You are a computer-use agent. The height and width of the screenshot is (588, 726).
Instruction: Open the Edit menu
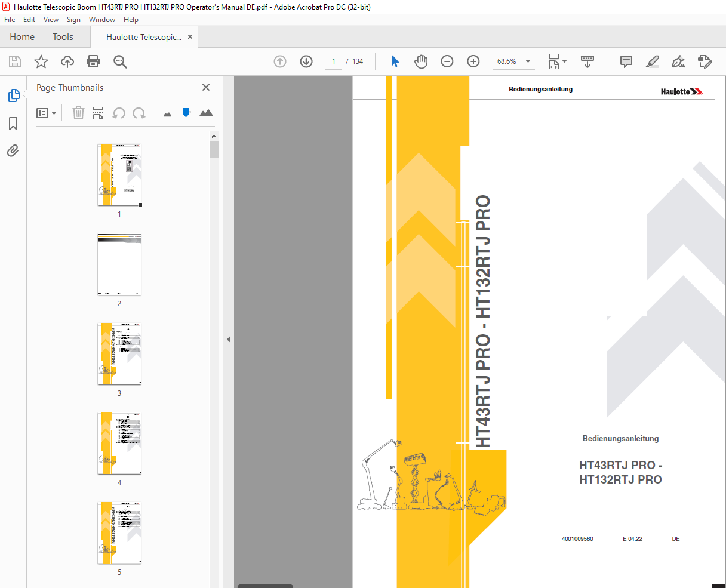(x=29, y=20)
